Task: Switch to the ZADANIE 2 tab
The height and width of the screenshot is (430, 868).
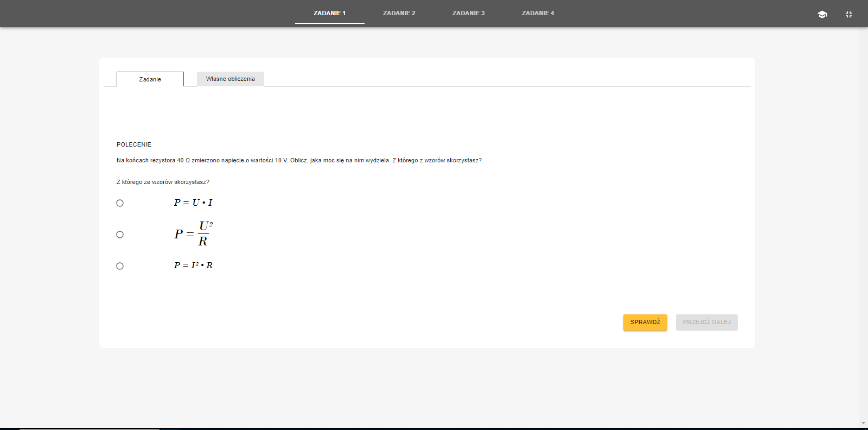Action: (399, 13)
